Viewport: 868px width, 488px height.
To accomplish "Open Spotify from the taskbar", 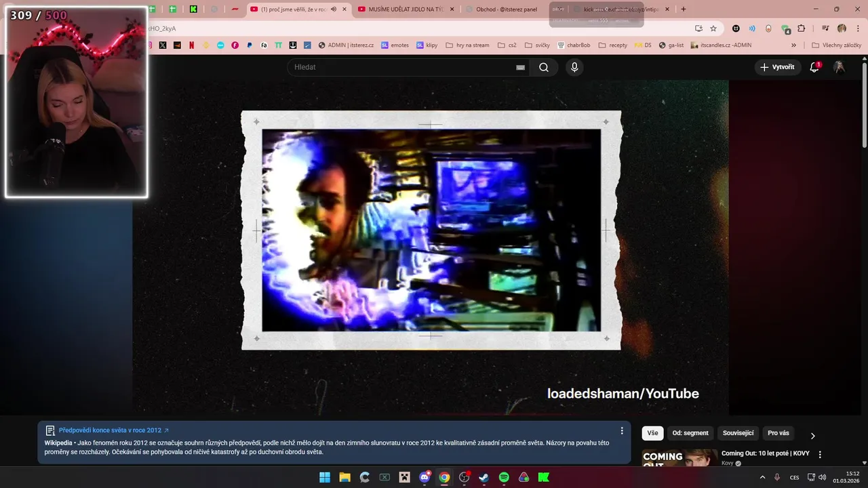I will (x=504, y=477).
